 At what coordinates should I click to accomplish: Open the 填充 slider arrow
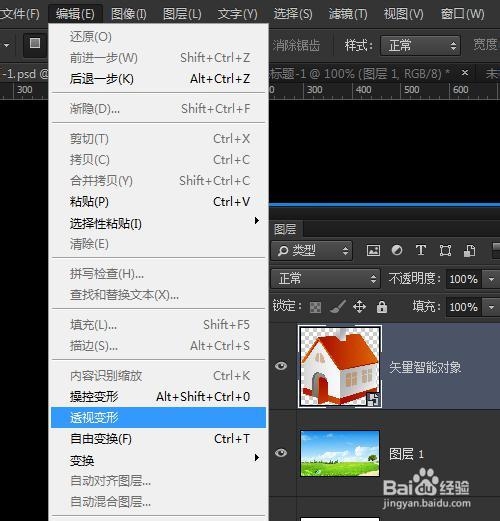[x=491, y=307]
